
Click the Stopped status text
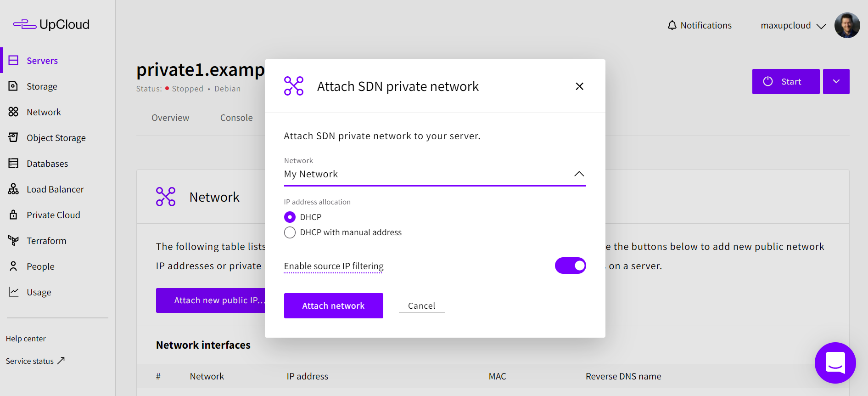pos(187,89)
